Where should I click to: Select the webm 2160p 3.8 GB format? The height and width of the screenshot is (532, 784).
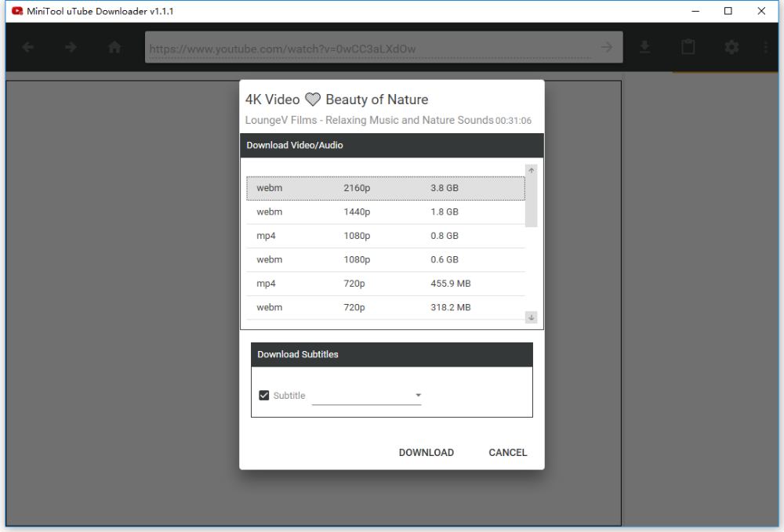[386, 188]
